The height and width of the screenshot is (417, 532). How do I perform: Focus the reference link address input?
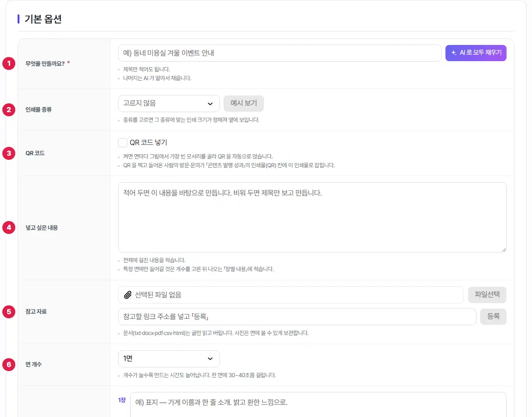coord(297,316)
